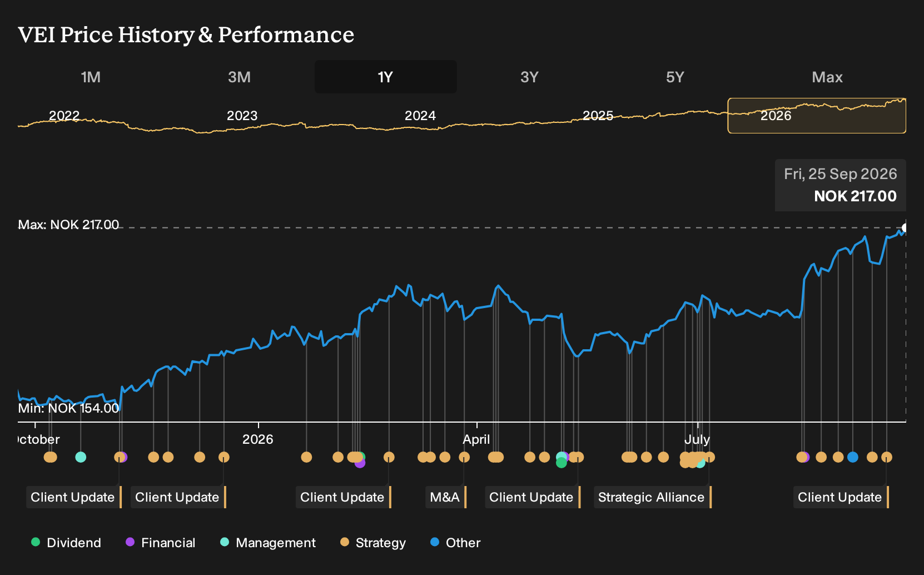Click the 'VEI Price History & Performance' heading
This screenshot has width=924, height=575.
coord(186,34)
